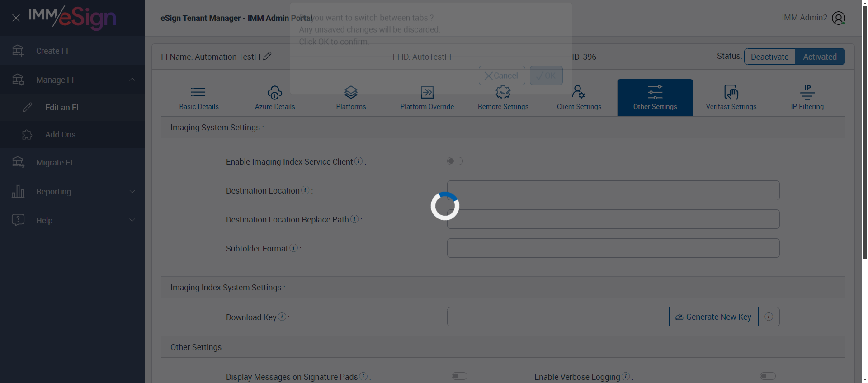
Task: Open the IMM Admin2 user profile icon
Action: click(839, 18)
